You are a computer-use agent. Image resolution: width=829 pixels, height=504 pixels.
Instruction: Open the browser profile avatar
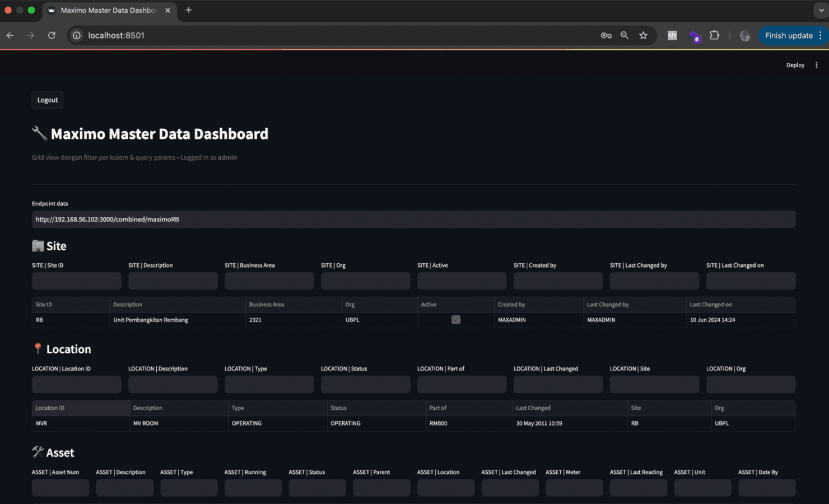click(x=745, y=35)
